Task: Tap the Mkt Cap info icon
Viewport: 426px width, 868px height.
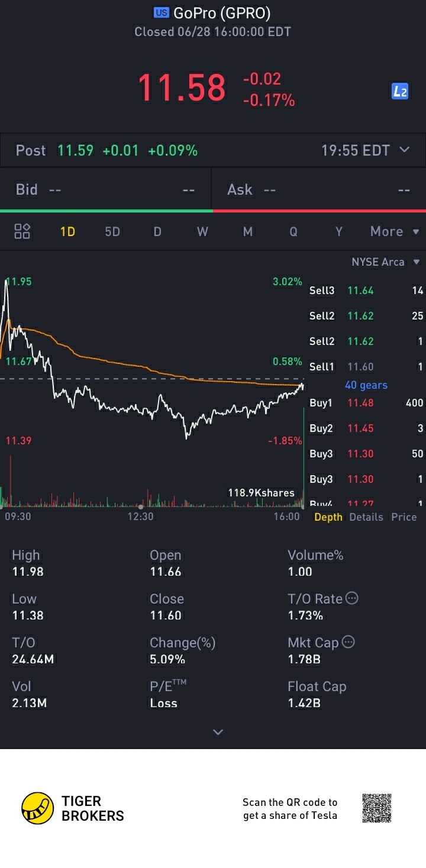Action: (348, 642)
